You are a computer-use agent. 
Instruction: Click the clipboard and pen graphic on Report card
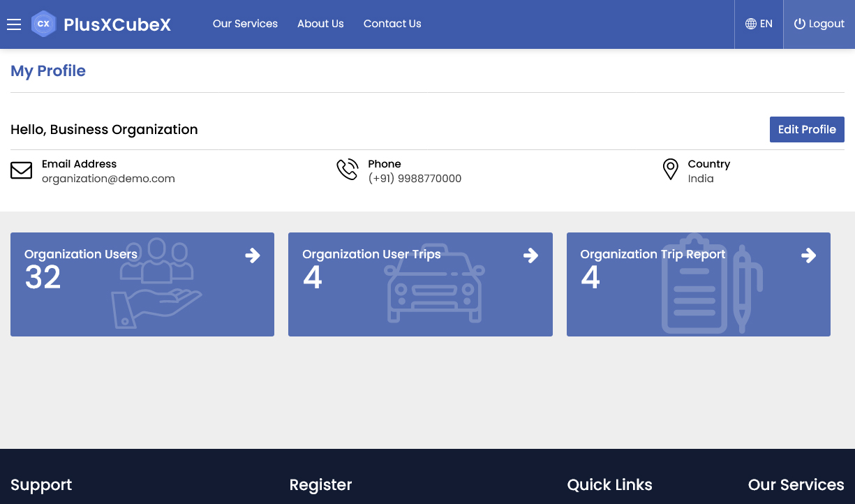[x=712, y=283]
